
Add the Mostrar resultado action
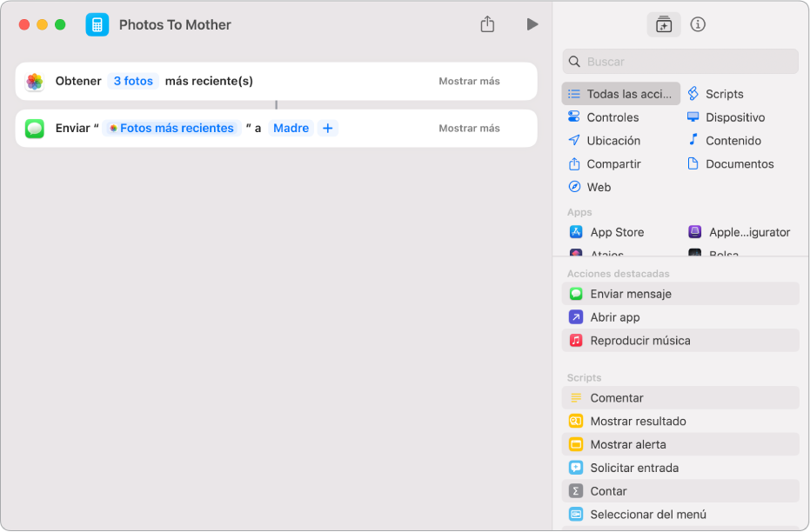coord(680,421)
